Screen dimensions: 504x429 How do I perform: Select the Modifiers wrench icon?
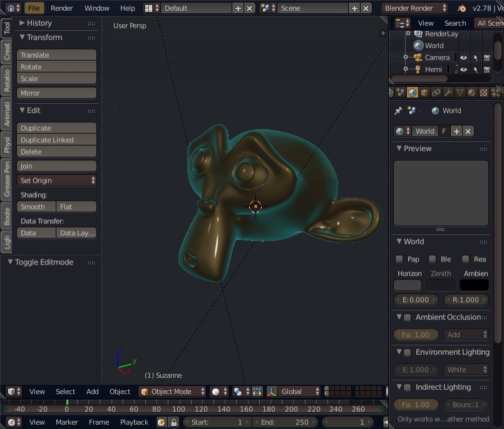(446, 92)
